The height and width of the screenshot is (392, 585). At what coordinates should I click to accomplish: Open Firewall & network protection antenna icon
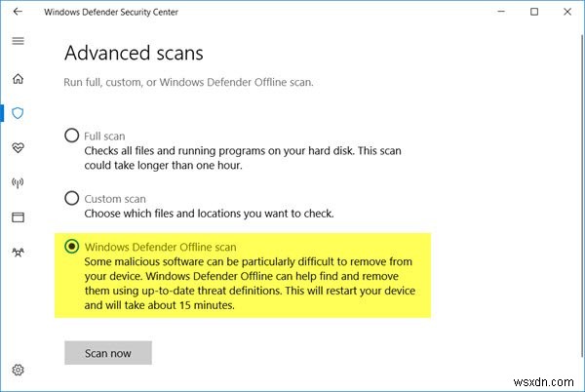click(18, 181)
